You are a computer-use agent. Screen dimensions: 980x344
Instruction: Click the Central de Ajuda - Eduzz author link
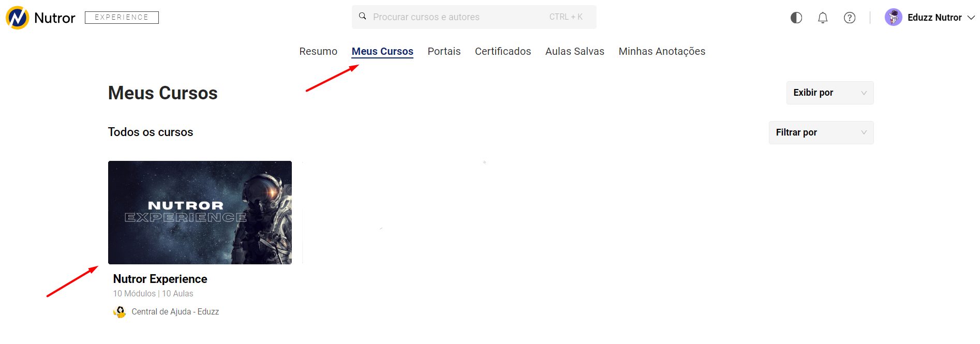pyautogui.click(x=175, y=312)
